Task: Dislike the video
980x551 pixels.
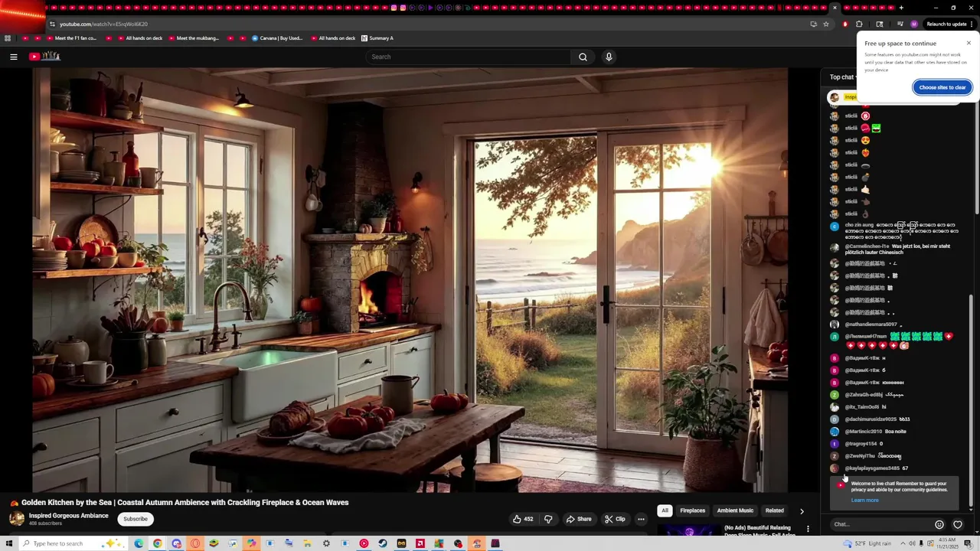Action: (x=548, y=519)
